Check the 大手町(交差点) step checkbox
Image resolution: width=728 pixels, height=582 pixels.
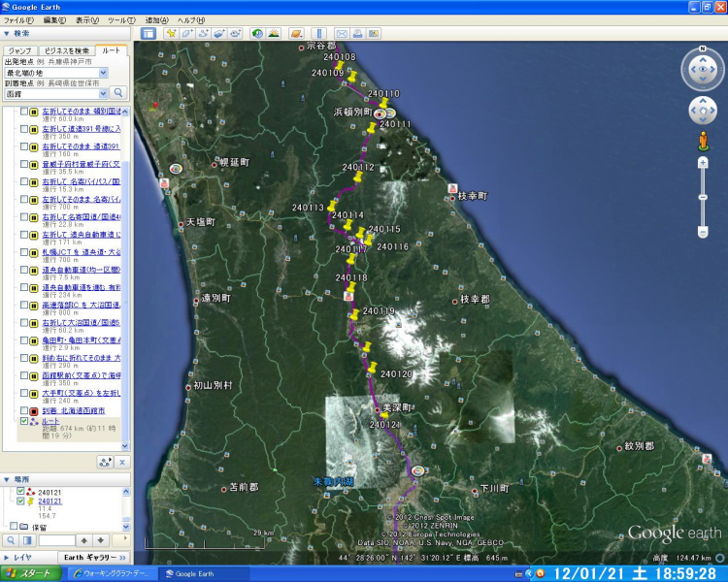point(24,393)
